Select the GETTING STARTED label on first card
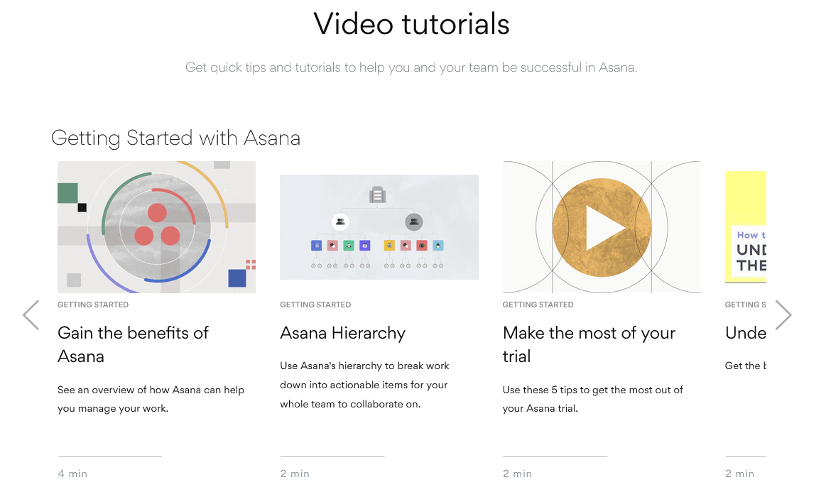826x504 pixels. [x=93, y=305]
